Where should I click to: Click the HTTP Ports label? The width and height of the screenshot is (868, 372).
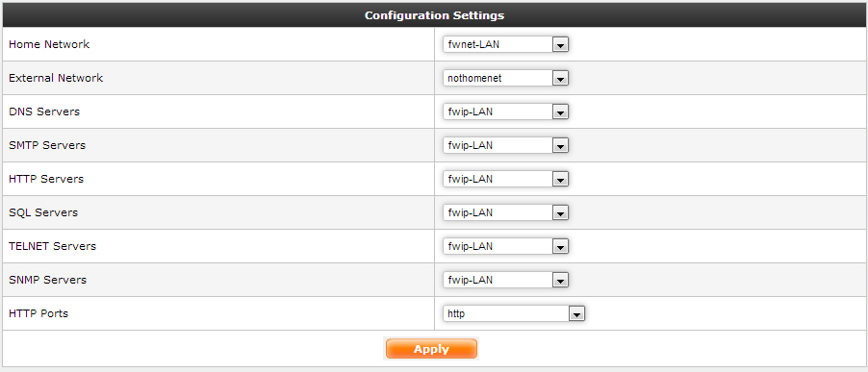click(x=38, y=314)
